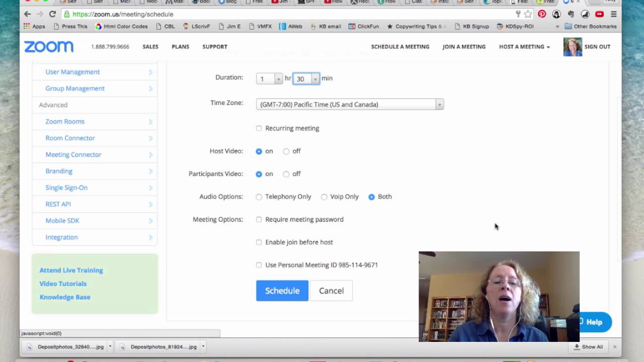Open the Time Zone dropdown
This screenshot has height=362, width=644.
(x=350, y=104)
